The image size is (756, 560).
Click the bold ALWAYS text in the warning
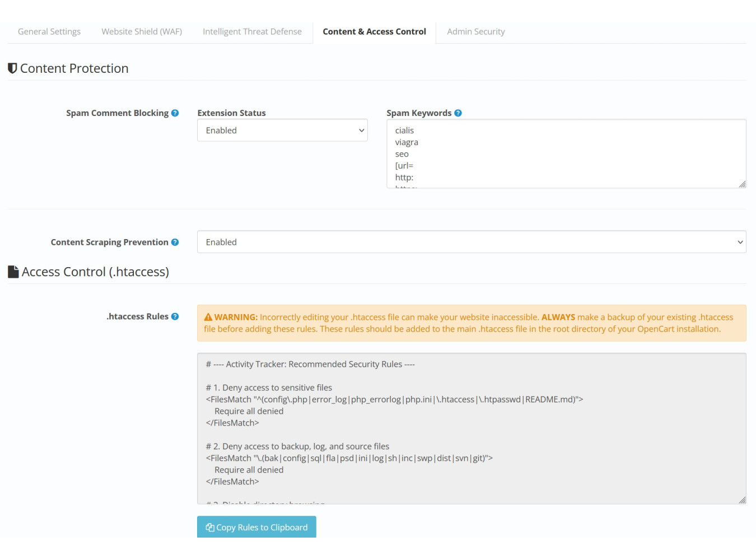point(558,317)
